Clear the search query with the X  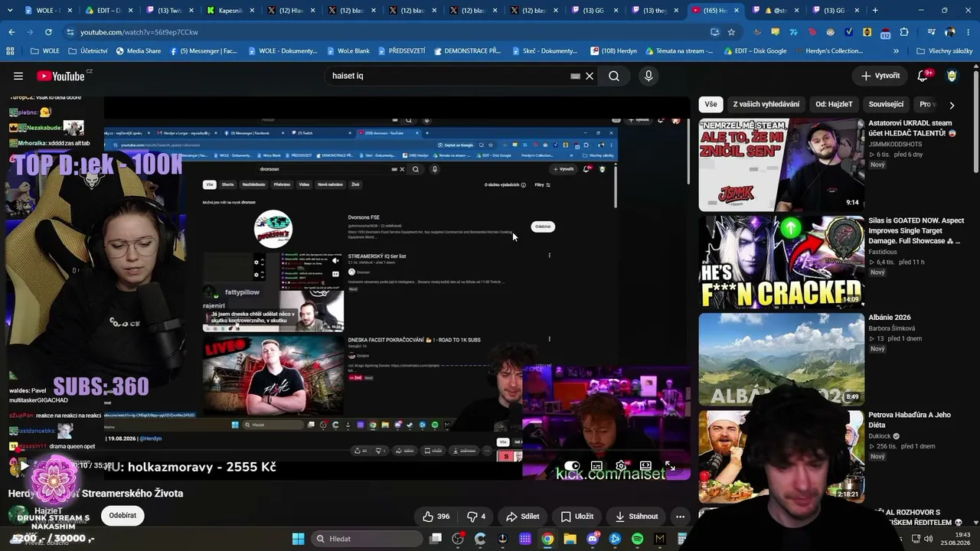pos(590,76)
